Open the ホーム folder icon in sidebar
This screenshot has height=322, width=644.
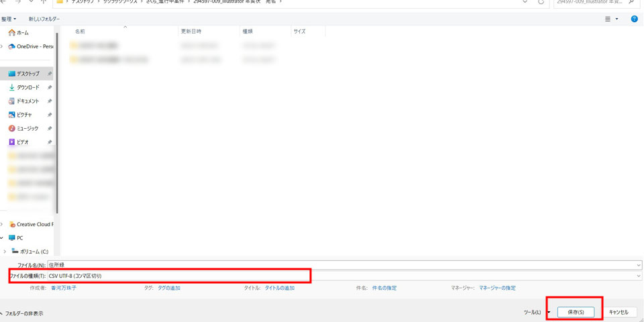click(x=11, y=33)
